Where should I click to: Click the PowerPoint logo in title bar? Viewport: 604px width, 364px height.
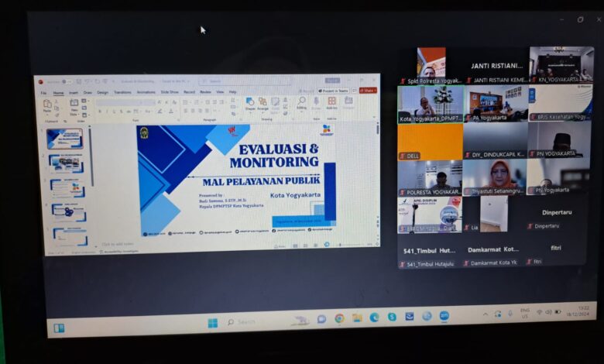point(40,81)
